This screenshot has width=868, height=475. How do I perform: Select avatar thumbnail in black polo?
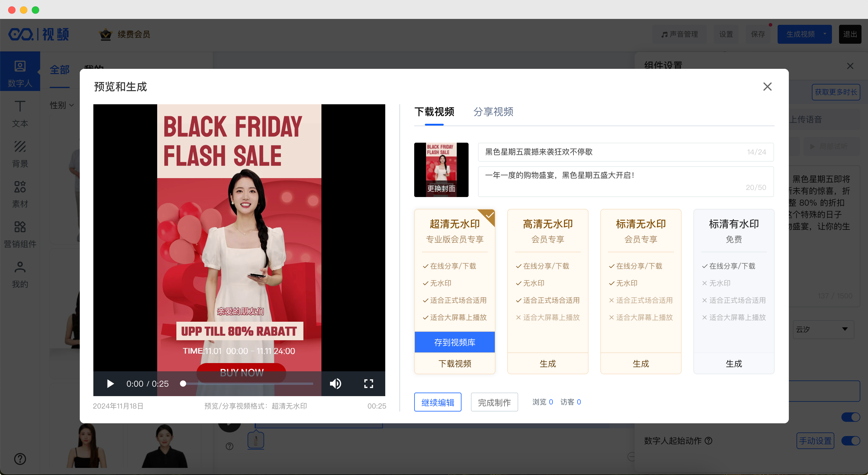point(165,445)
